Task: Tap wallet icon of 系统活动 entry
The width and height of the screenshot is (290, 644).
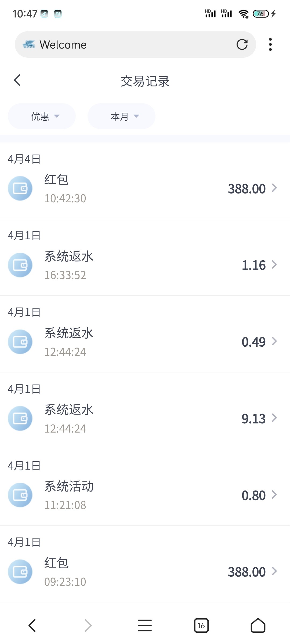Action: coord(20,495)
